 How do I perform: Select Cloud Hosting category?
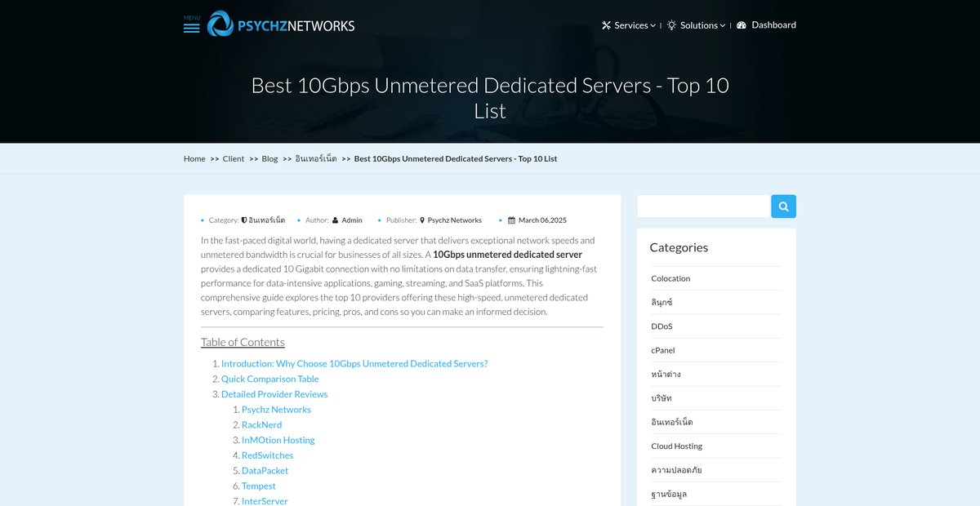coord(676,446)
